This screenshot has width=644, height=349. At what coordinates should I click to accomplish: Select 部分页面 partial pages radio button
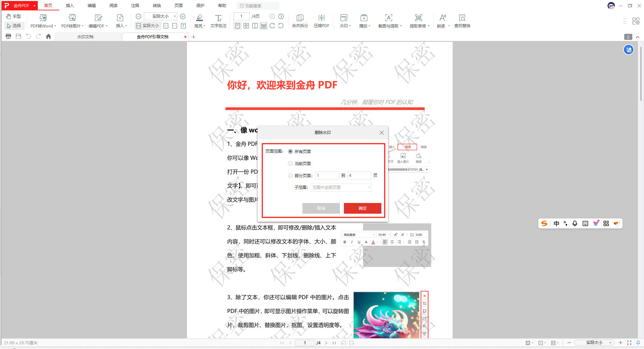click(x=290, y=176)
